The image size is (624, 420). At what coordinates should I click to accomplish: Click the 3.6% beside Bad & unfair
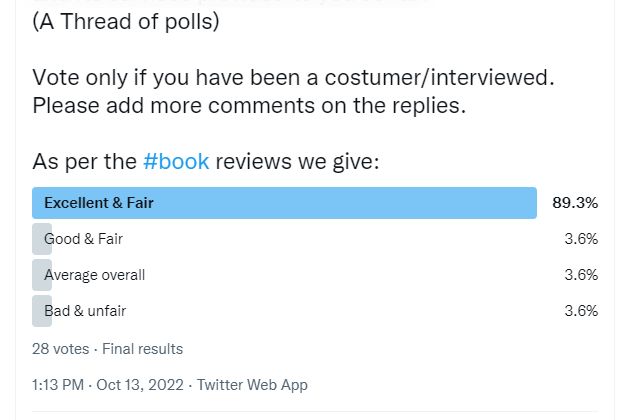[x=581, y=311]
